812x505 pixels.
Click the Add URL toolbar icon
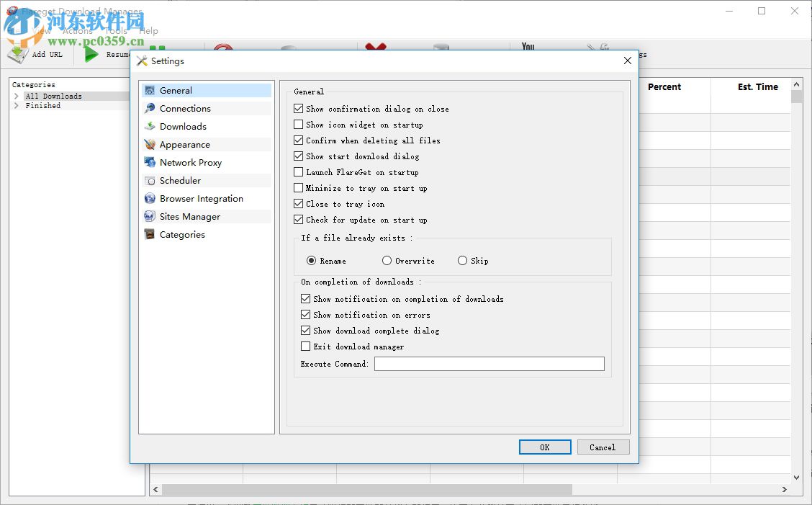[17, 53]
